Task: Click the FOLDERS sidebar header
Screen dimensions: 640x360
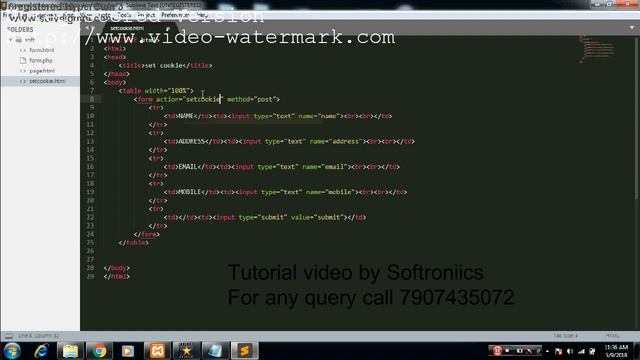Action: tap(20, 30)
